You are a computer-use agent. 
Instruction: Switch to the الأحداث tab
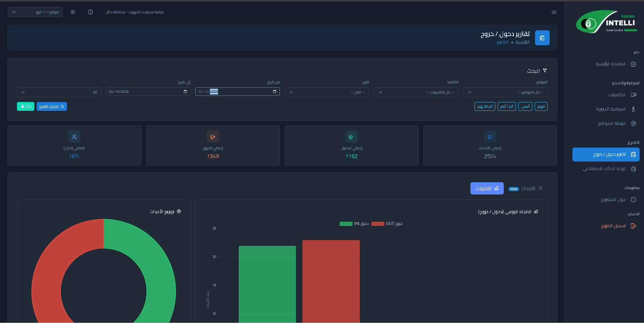[x=525, y=188]
